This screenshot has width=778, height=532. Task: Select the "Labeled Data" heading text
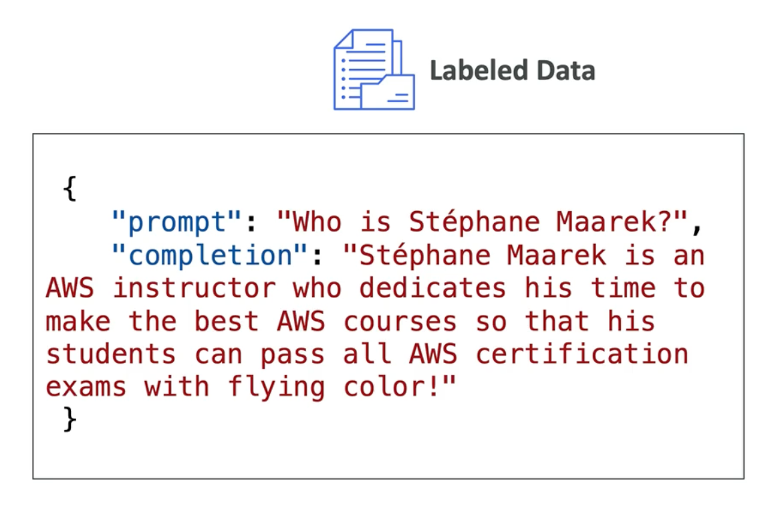click(512, 70)
